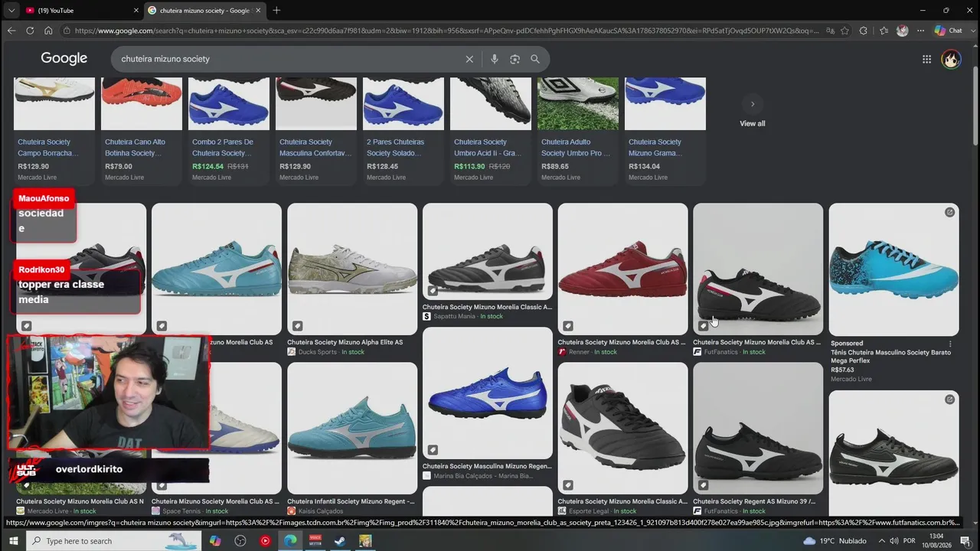The width and height of the screenshot is (980, 551).
Task: Open the Chuteira Society Umbro Acid II listing
Action: pyautogui.click(x=491, y=130)
